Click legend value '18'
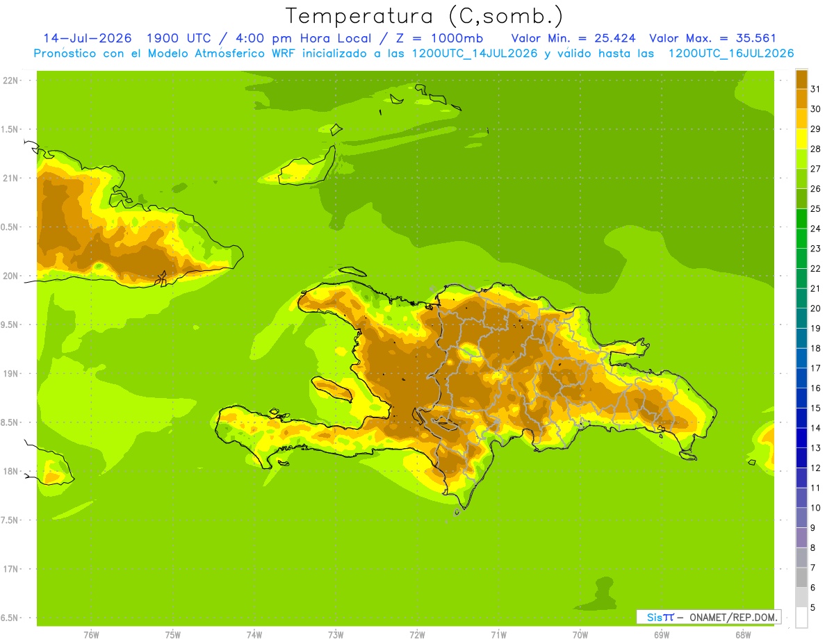 pos(815,349)
